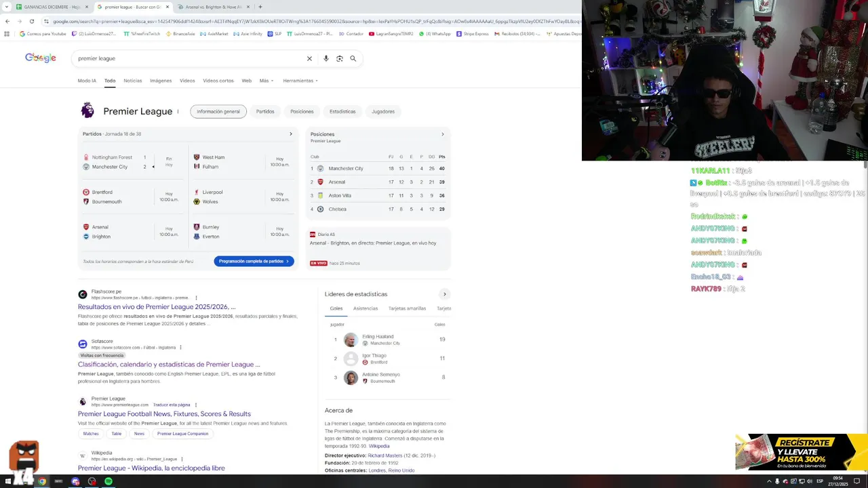This screenshot has width=868, height=488.
Task: Switch to the Imágenes search tab
Action: pyautogui.click(x=161, y=81)
